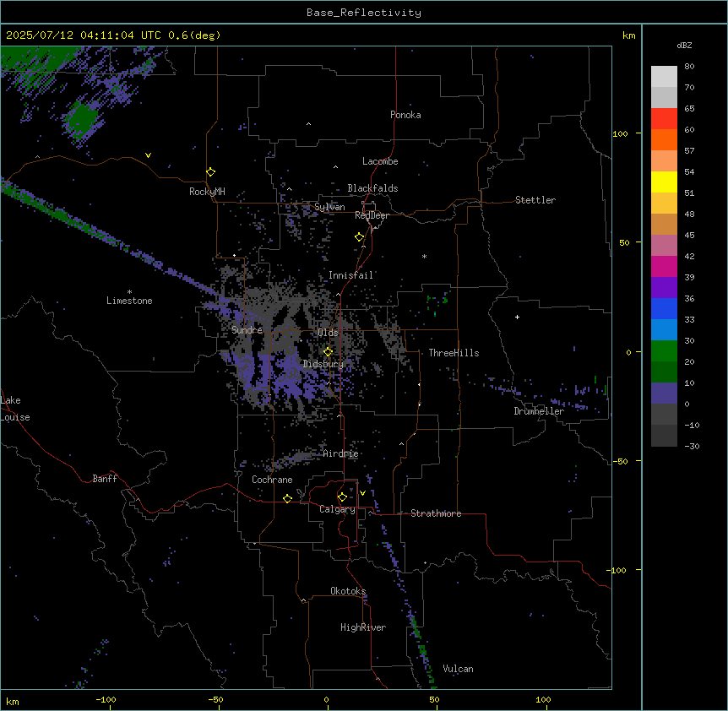Select the Stettler label
This screenshot has width=728, height=711.
tap(535, 200)
